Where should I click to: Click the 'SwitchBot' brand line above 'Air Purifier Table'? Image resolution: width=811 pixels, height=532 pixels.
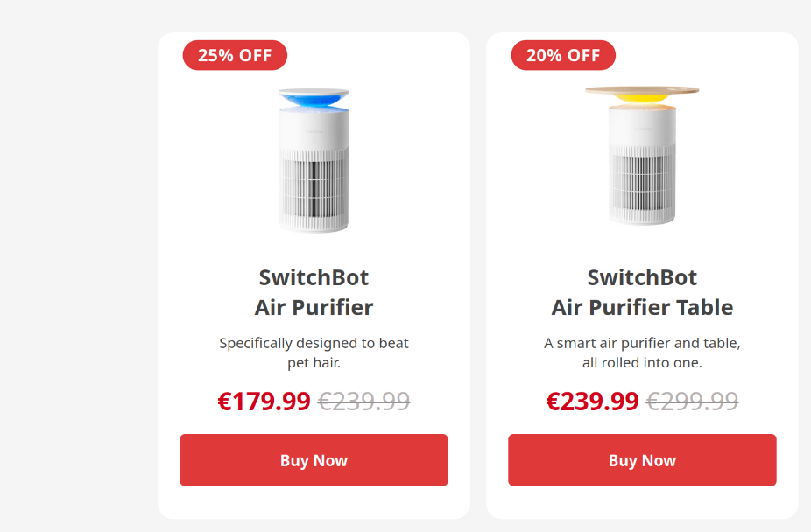coord(642,277)
